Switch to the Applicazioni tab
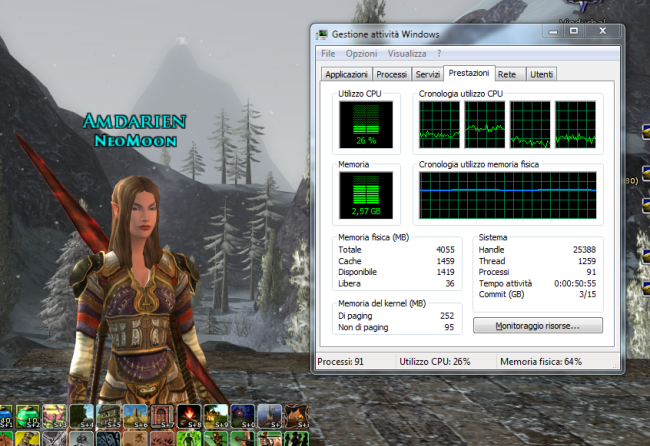Screen dimensions: 650x446 coord(347,74)
